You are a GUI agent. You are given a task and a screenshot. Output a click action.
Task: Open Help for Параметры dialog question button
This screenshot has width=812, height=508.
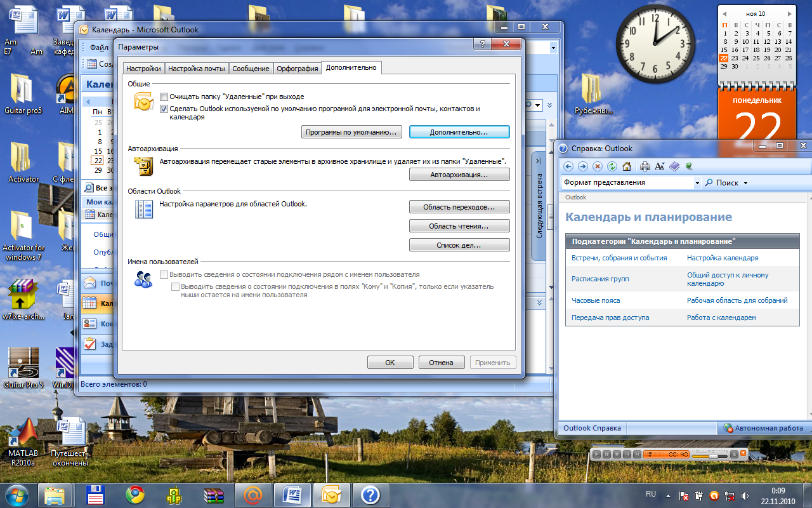tap(482, 44)
